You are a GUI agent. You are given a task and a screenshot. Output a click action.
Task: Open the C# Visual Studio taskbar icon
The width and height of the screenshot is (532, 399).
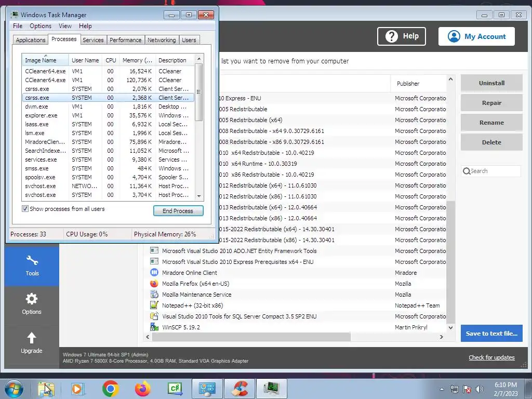pos(175,389)
